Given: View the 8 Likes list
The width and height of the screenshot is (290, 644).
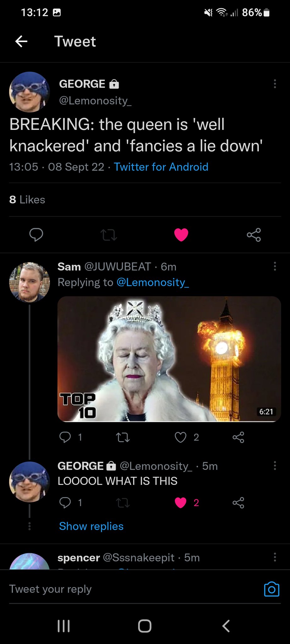Looking at the screenshot, I should tap(27, 200).
